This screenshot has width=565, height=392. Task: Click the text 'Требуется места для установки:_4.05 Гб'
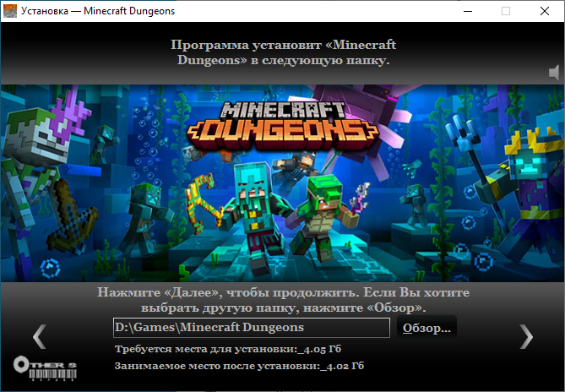[228, 349]
